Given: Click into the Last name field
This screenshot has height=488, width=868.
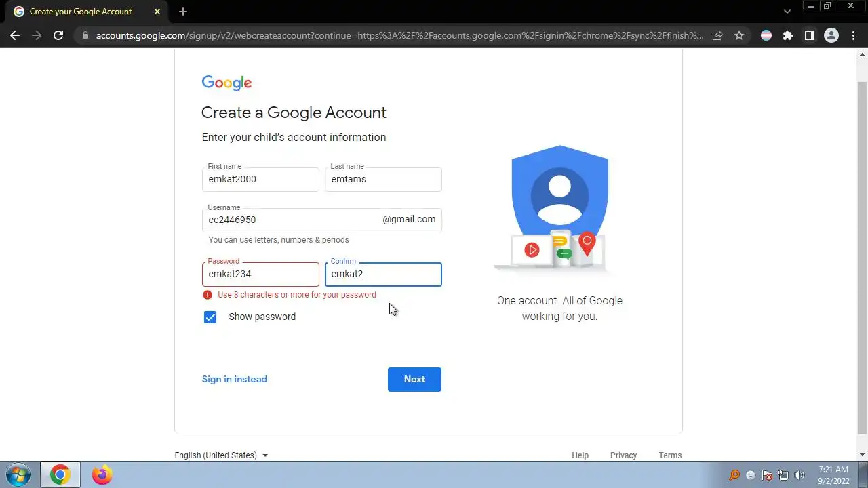Looking at the screenshot, I should pos(383,180).
